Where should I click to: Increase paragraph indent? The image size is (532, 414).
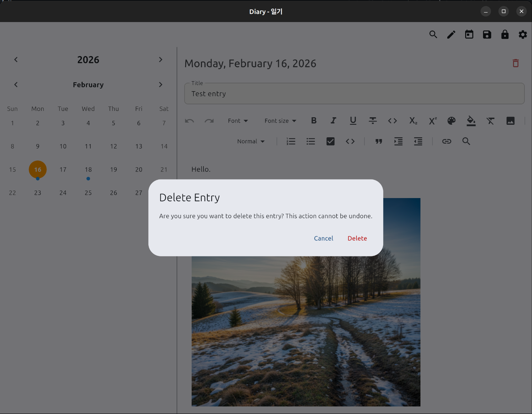coord(398,142)
